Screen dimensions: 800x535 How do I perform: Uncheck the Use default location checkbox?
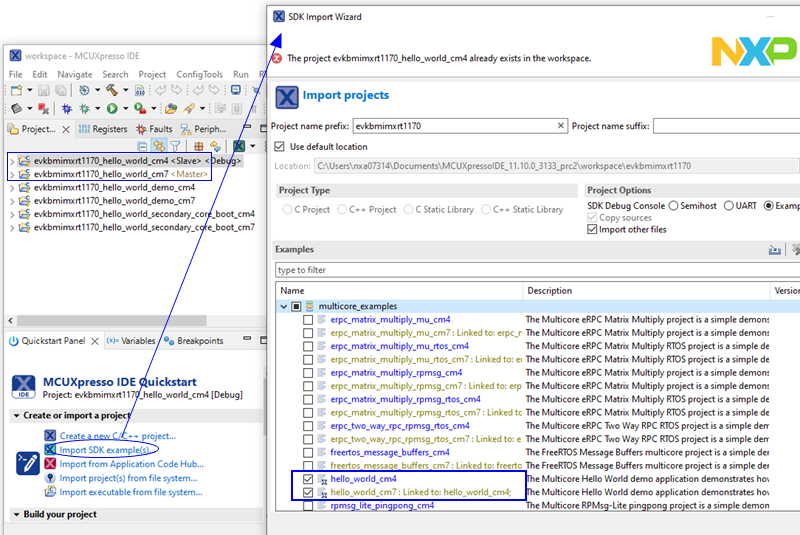click(x=281, y=146)
